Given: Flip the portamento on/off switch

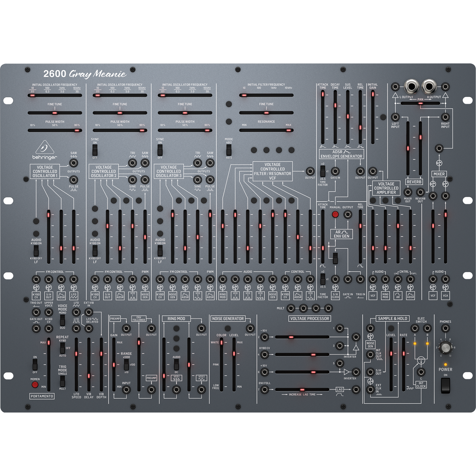Looking at the screenshot, I should click(35, 364).
